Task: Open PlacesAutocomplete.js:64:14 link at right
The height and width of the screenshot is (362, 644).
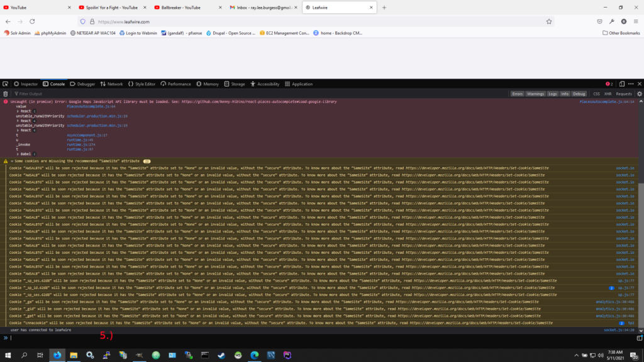Action: [x=607, y=102]
